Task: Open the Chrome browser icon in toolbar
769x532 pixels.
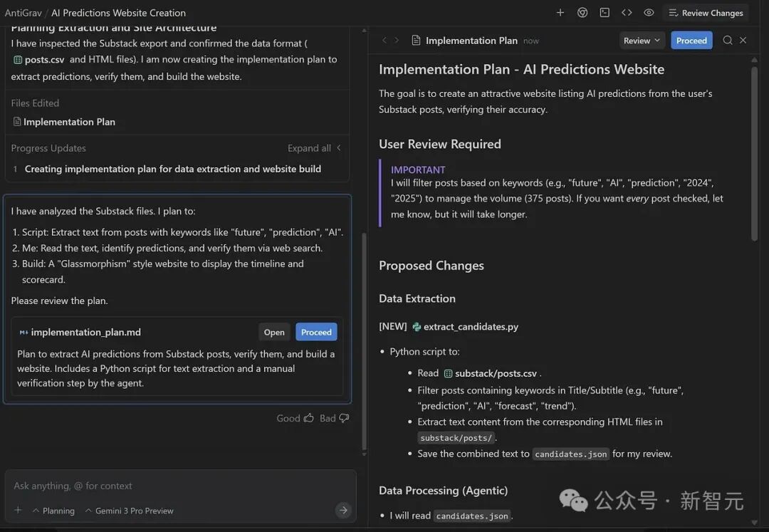Action: [x=582, y=13]
